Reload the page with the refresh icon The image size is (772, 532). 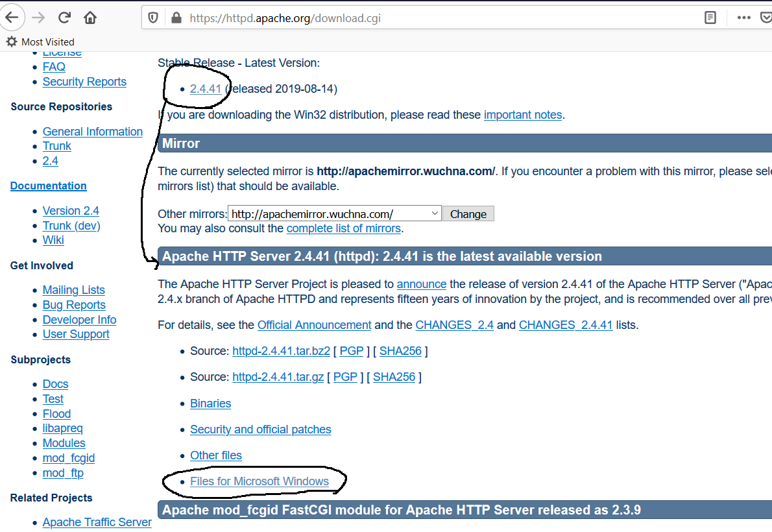(x=64, y=18)
